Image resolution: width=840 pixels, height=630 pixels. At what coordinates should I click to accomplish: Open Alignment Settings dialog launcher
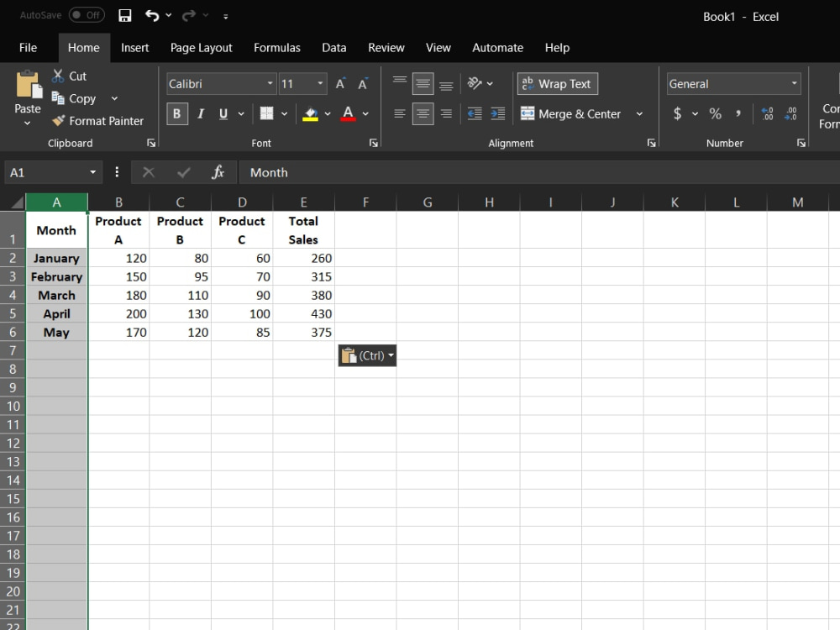(652, 143)
